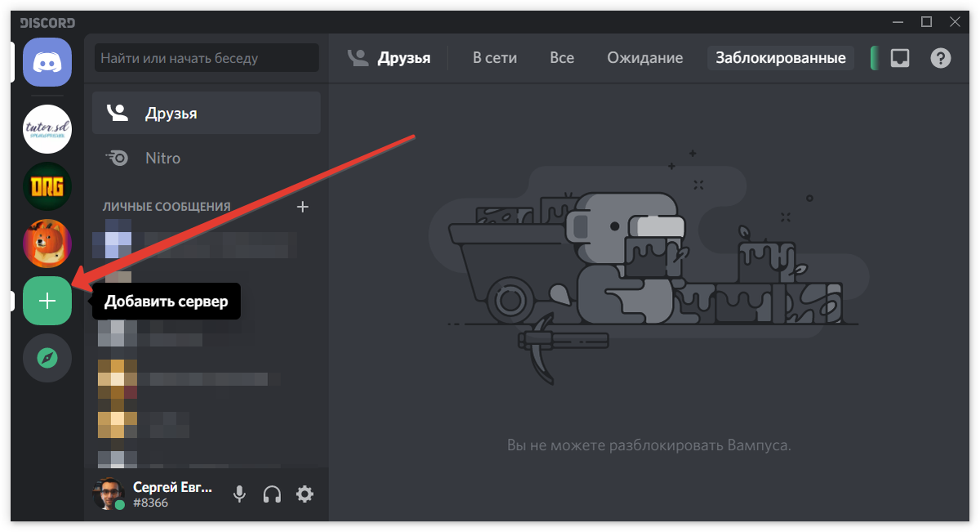
Task: Minimize the Discord window
Action: point(898,22)
